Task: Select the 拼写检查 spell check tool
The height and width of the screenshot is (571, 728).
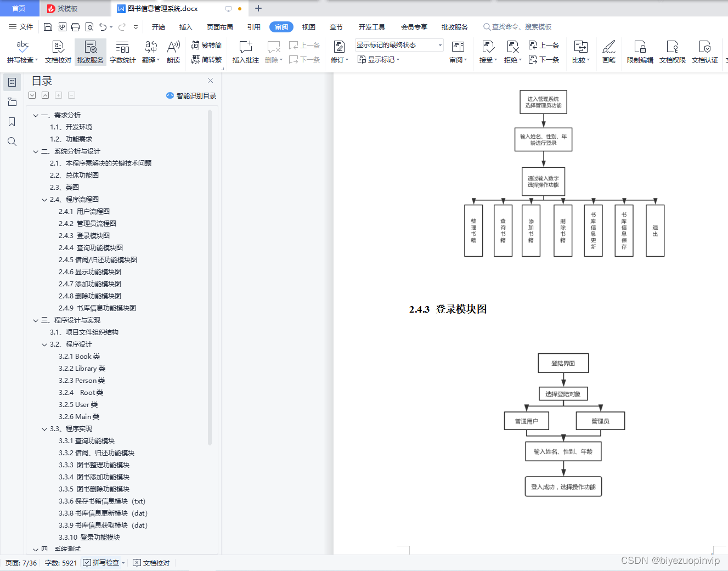Action: [x=22, y=52]
